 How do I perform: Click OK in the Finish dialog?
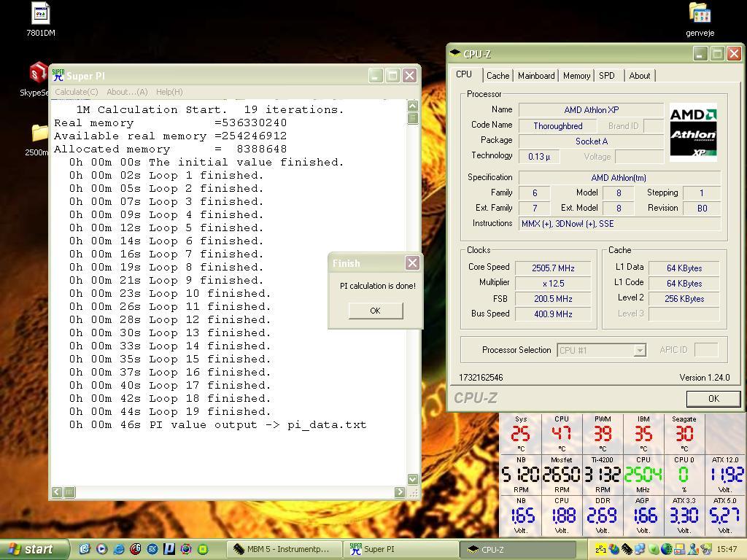pyautogui.click(x=376, y=311)
